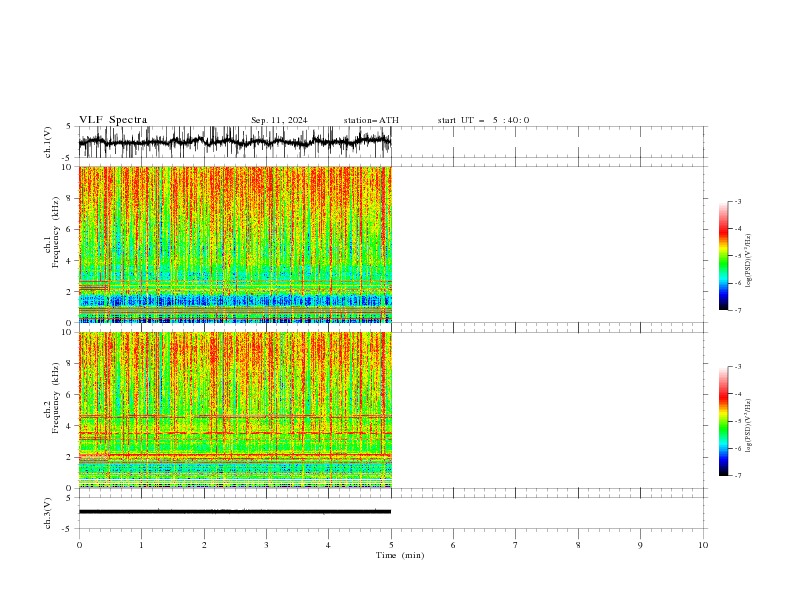The image size is (792, 612).
Task: Click the "6" tick on Time axis
Action: pyautogui.click(x=453, y=545)
